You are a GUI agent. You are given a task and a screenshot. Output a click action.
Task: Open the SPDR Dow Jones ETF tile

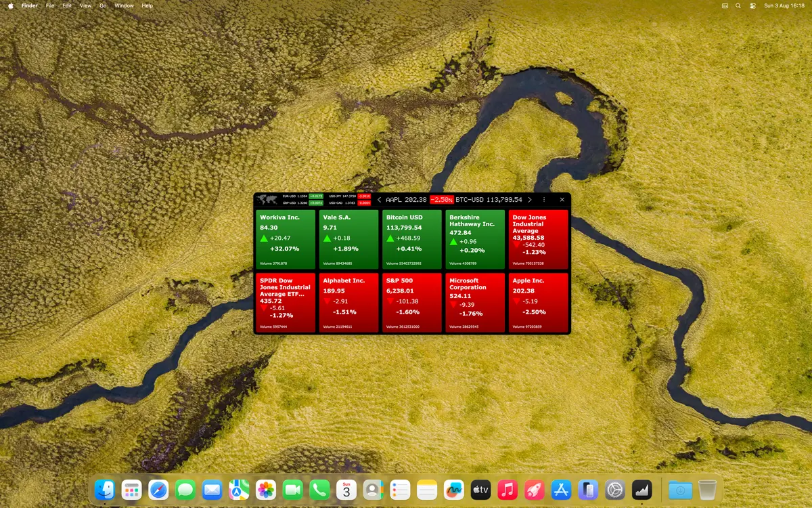click(286, 303)
